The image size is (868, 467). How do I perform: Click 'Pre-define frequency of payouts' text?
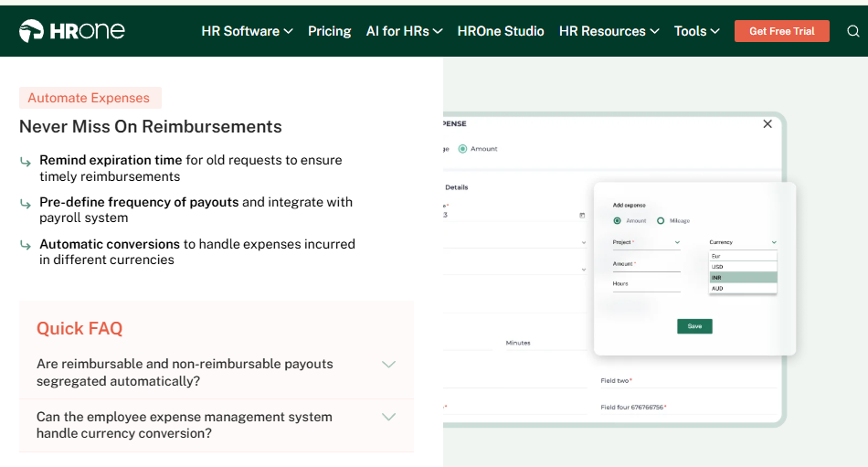139,202
